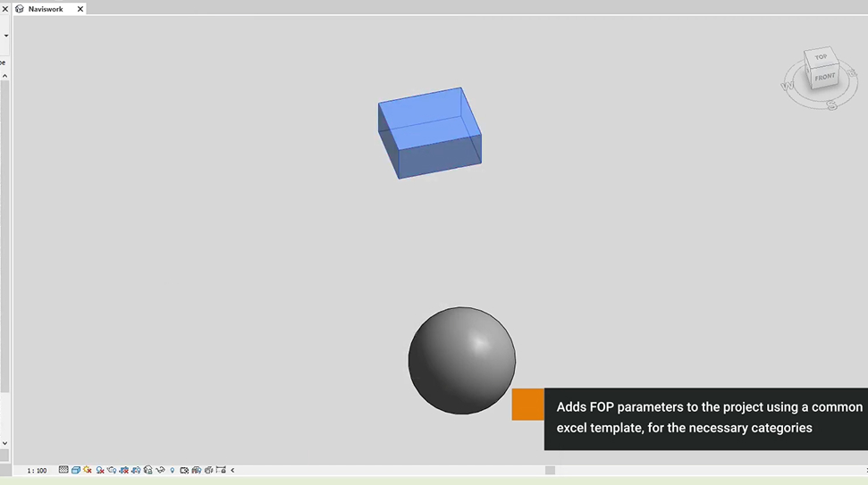Open the dropdown arrow in left panel
This screenshot has height=485, width=868.
click(6, 37)
